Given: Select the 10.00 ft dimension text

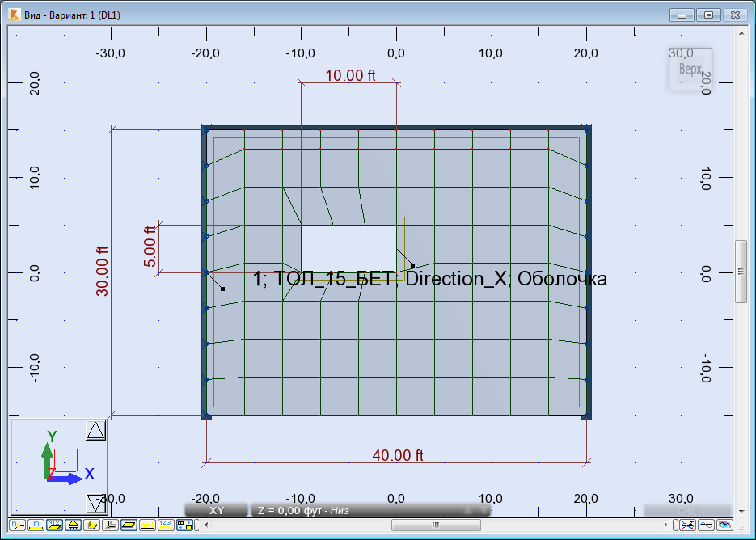Looking at the screenshot, I should click(350, 75).
